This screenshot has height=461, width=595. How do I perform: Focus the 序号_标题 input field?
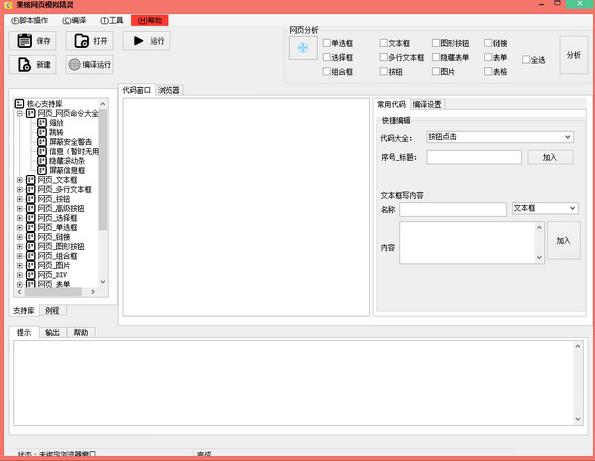474,157
